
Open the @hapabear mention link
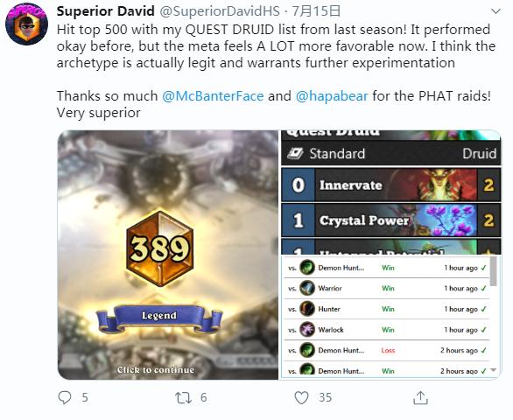pyautogui.click(x=332, y=96)
